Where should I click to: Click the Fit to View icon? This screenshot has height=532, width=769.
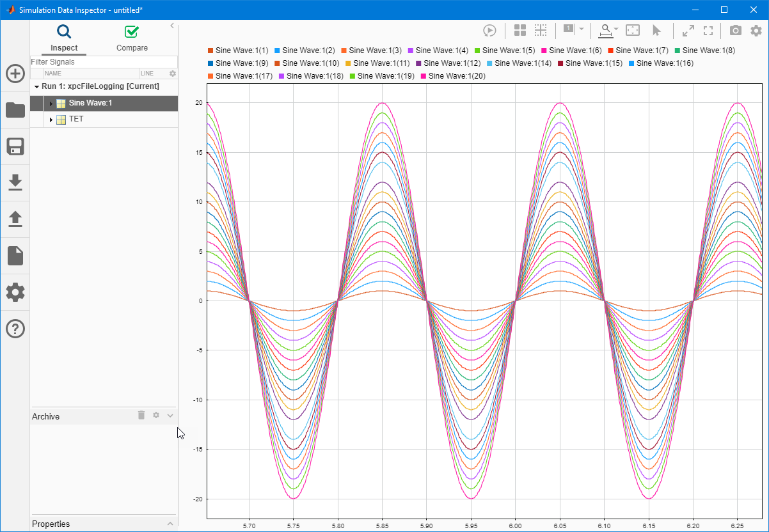pyautogui.click(x=633, y=31)
